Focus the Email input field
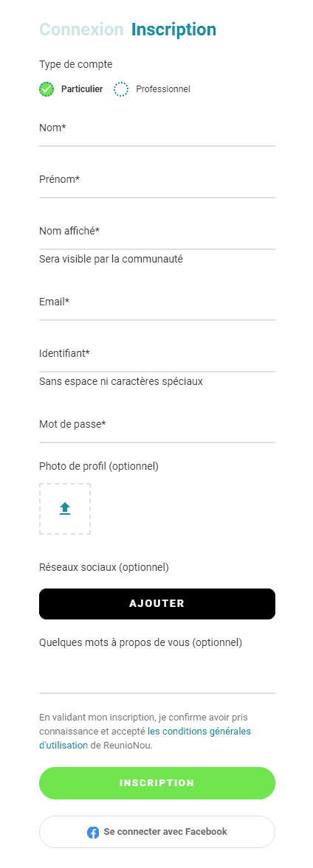Image resolution: width=313 pixels, height=868 pixels. pyautogui.click(x=157, y=307)
